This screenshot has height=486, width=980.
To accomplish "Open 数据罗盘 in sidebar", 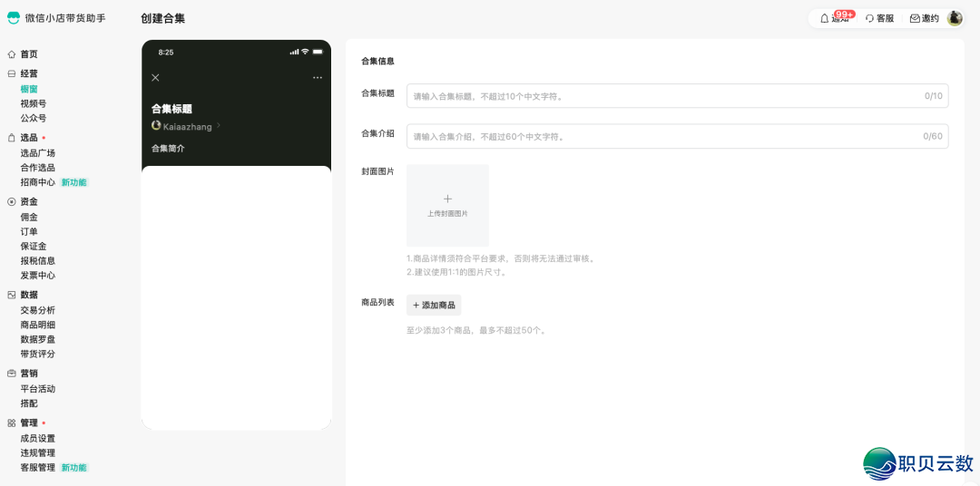I will (x=37, y=339).
